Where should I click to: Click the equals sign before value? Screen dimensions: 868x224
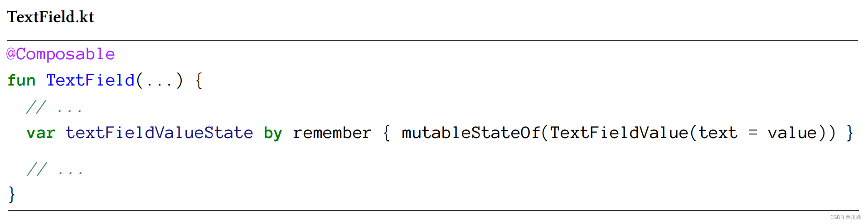pos(752,133)
